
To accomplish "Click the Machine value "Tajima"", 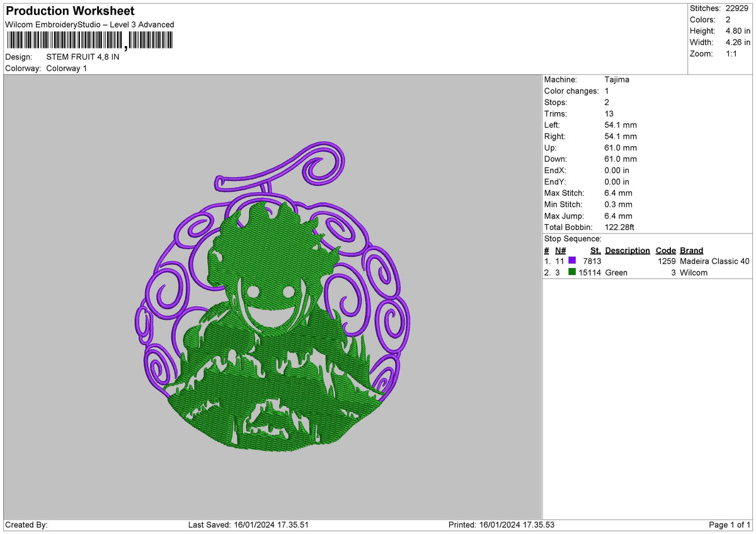I will pos(617,79).
